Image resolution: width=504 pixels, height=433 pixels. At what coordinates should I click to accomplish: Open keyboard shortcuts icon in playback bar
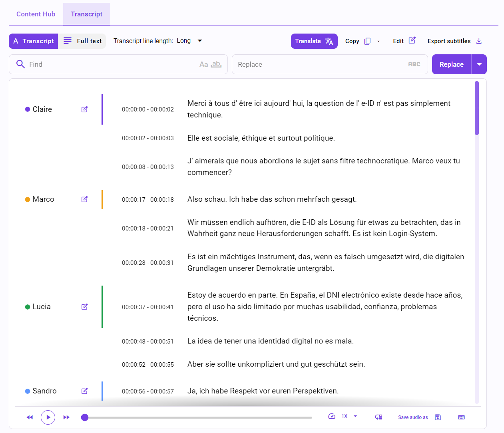coord(461,417)
